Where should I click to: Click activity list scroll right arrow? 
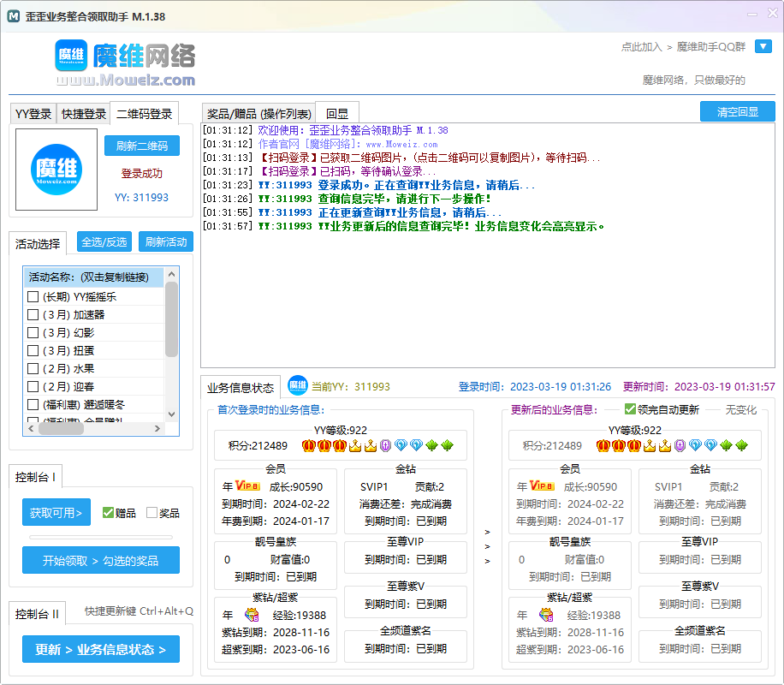157,428
